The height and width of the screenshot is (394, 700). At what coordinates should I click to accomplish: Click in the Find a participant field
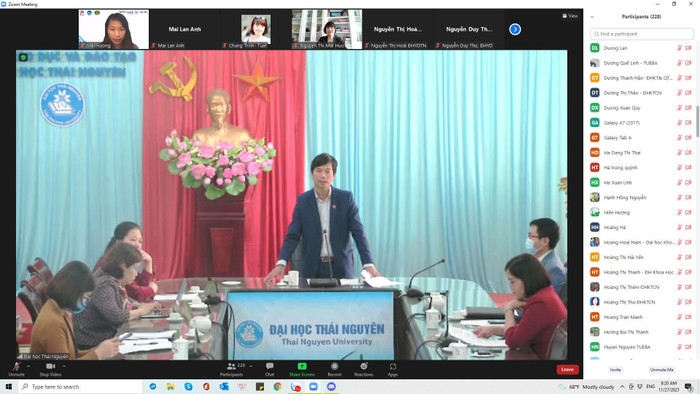tap(642, 34)
